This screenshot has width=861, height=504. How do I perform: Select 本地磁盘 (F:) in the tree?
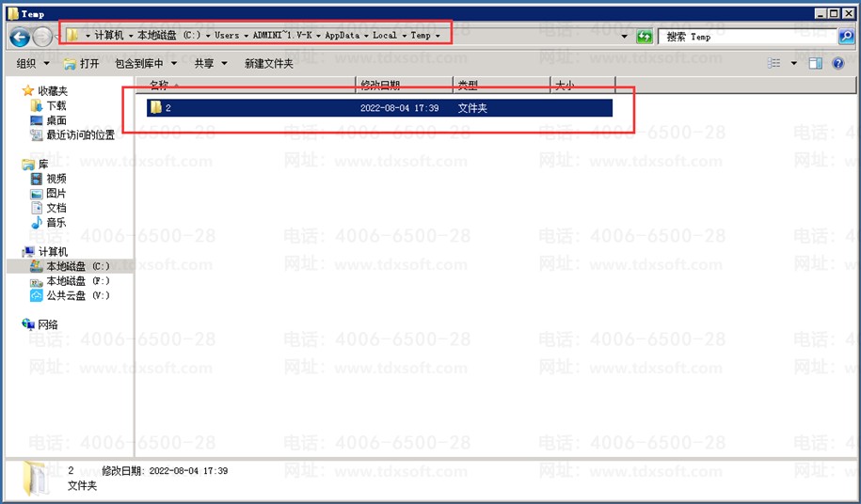[x=77, y=281]
